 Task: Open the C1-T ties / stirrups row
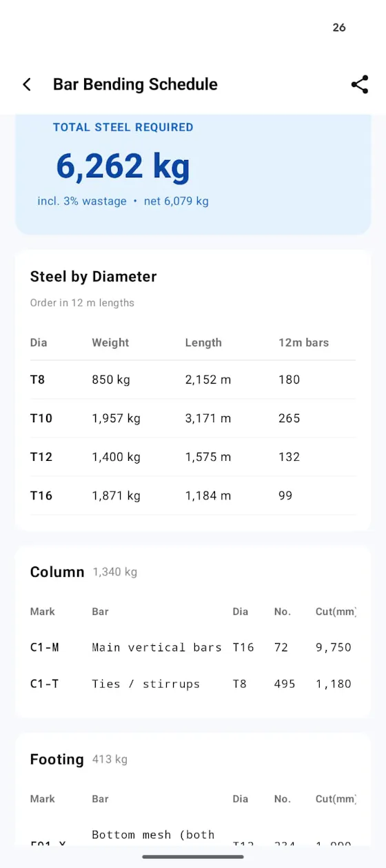193,684
